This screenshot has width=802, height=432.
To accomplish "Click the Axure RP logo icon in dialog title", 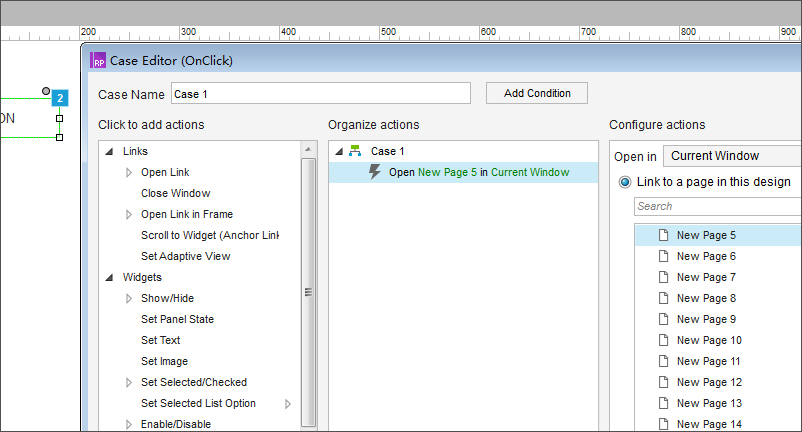I will tap(98, 60).
